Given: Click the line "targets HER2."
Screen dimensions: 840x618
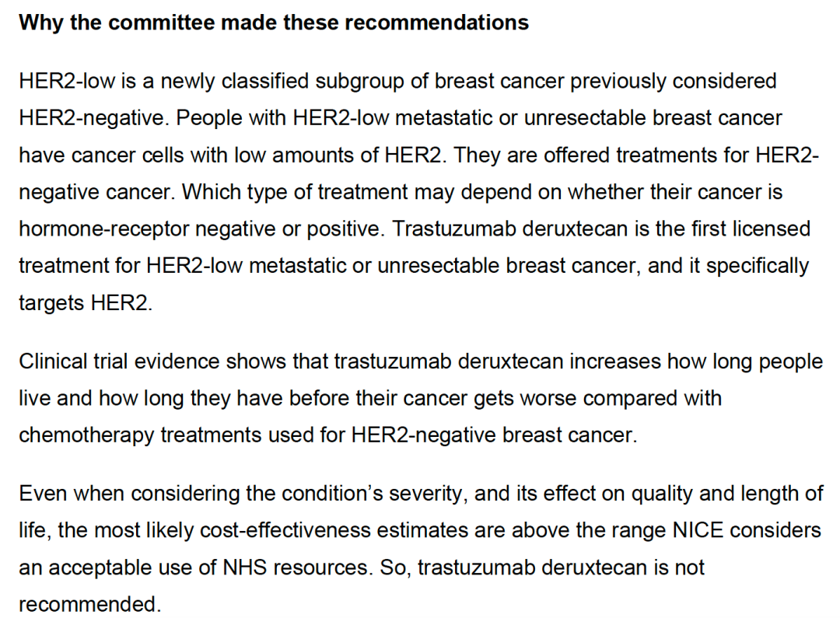Looking at the screenshot, I should point(86,303).
